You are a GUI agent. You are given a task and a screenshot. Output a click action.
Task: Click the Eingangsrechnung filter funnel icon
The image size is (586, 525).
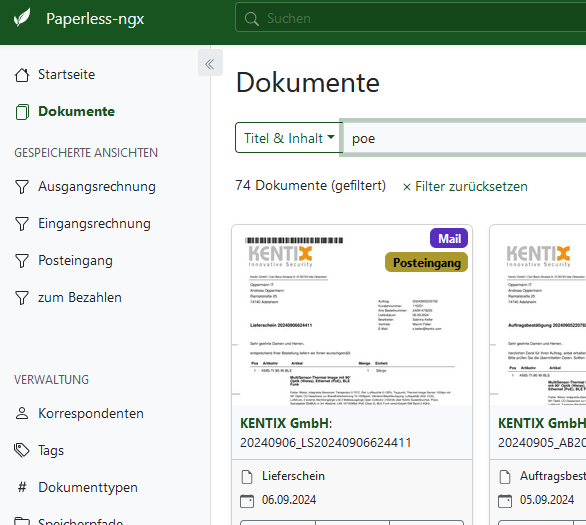point(22,224)
